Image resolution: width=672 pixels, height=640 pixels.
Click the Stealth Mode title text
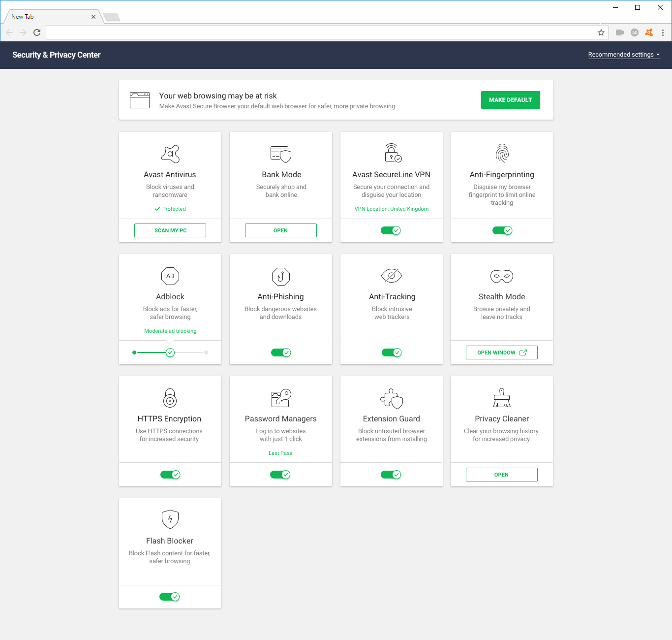(502, 296)
